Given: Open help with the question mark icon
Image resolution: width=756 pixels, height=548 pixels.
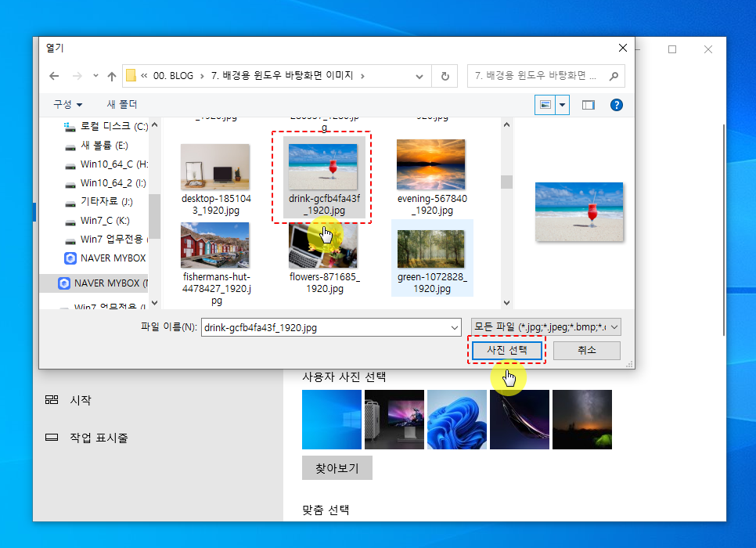Looking at the screenshot, I should click(x=616, y=105).
